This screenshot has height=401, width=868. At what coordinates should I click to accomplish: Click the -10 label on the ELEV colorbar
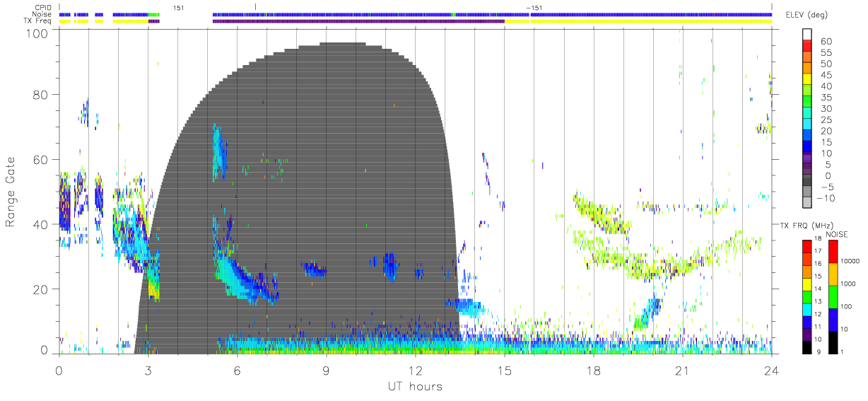coord(826,198)
